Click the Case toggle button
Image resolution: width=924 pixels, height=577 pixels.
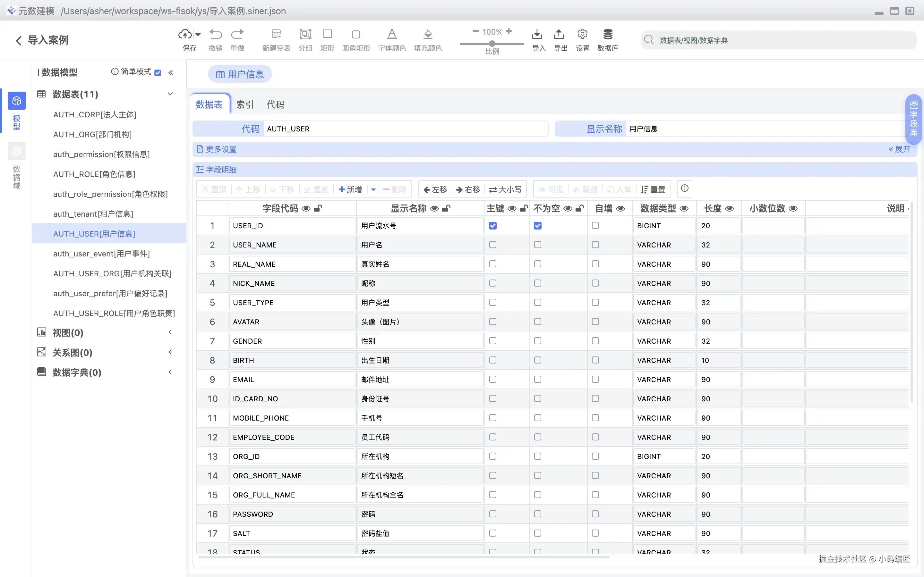click(505, 190)
